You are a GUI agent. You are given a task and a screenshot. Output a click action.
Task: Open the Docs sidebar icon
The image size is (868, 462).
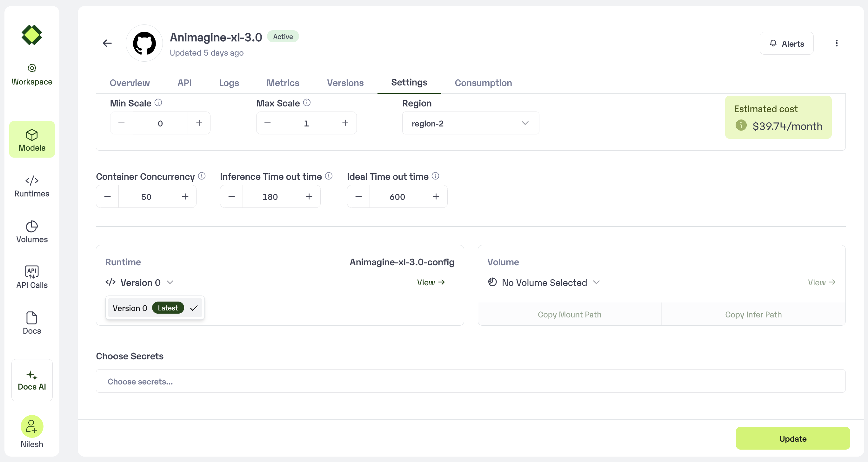click(x=32, y=318)
